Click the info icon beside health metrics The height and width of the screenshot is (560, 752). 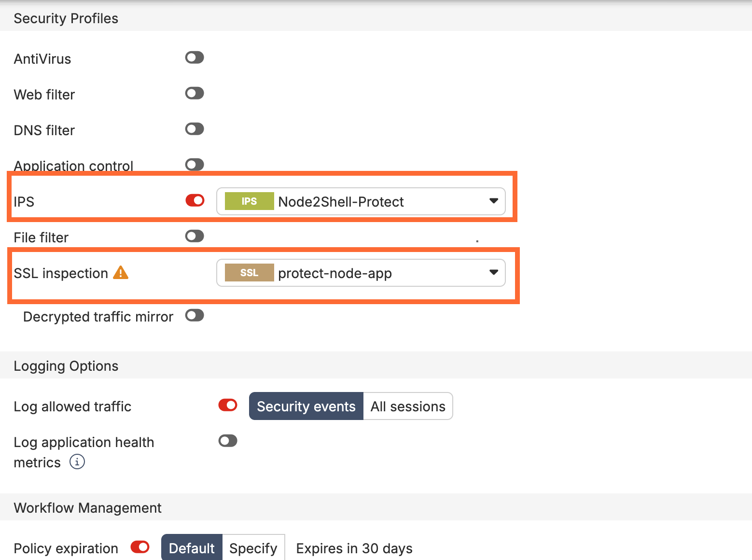(x=77, y=462)
